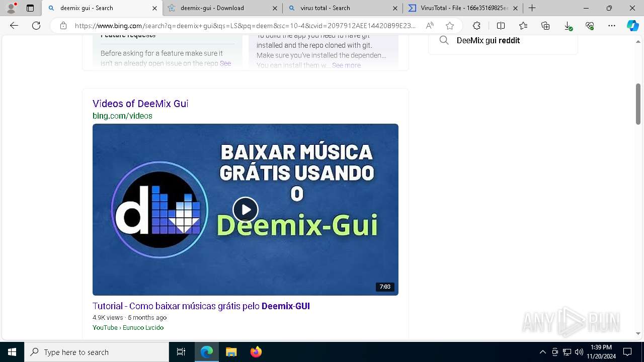Open bing.com/videos link
Screen dimensions: 644x362
(122, 116)
